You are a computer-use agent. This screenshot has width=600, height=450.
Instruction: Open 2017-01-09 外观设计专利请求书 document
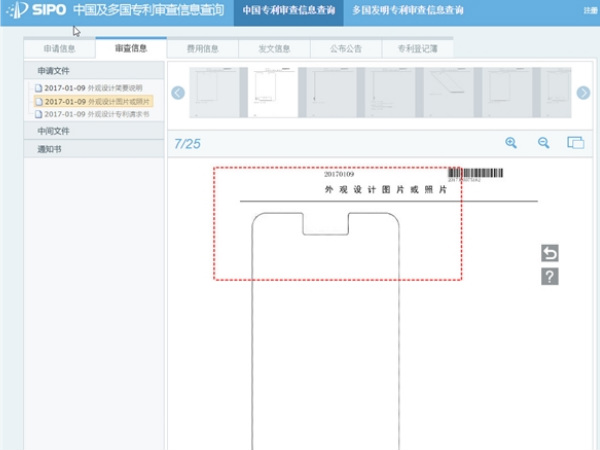[x=97, y=114]
